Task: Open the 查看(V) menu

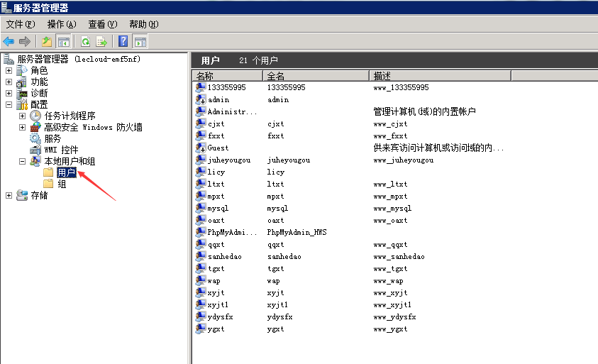Action: pos(103,24)
